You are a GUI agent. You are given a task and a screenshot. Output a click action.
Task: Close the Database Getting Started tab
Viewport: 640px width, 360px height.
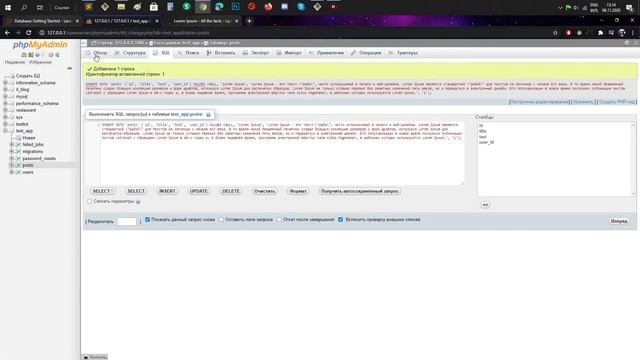77,21
